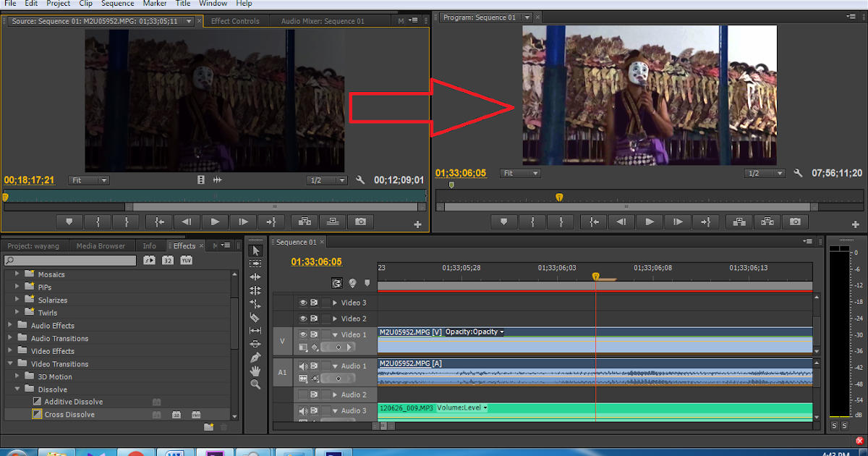The height and width of the screenshot is (456, 868).
Task: Mute the Audio 1 track speaker icon
Action: (x=303, y=366)
